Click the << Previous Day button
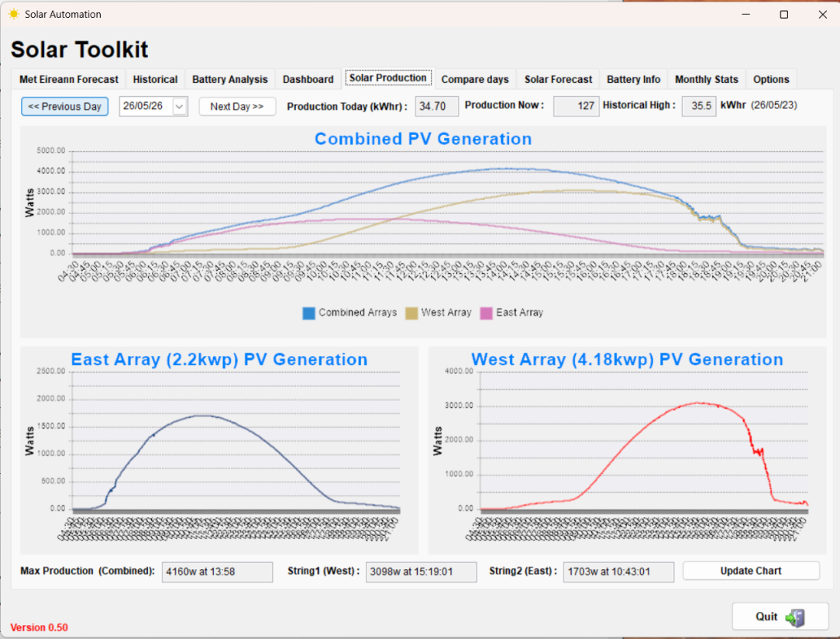This screenshot has width=840, height=639. pyautogui.click(x=65, y=106)
